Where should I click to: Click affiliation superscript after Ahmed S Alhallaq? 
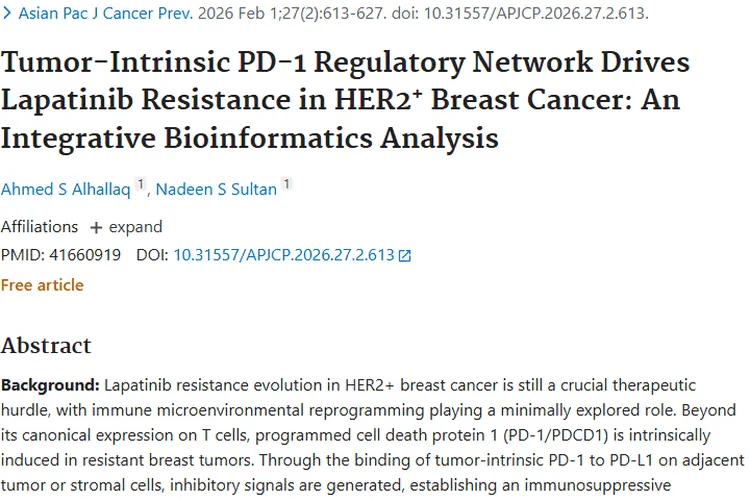[141, 184]
